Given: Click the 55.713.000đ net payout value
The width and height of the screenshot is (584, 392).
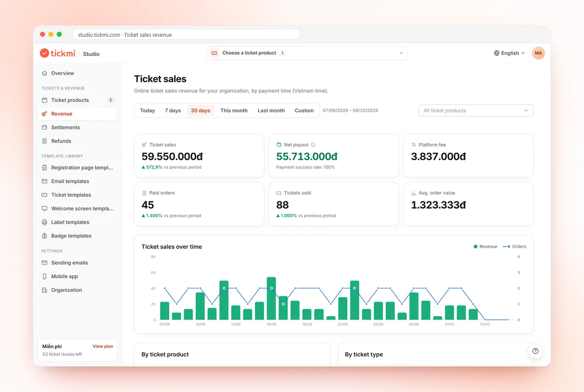Looking at the screenshot, I should [307, 156].
